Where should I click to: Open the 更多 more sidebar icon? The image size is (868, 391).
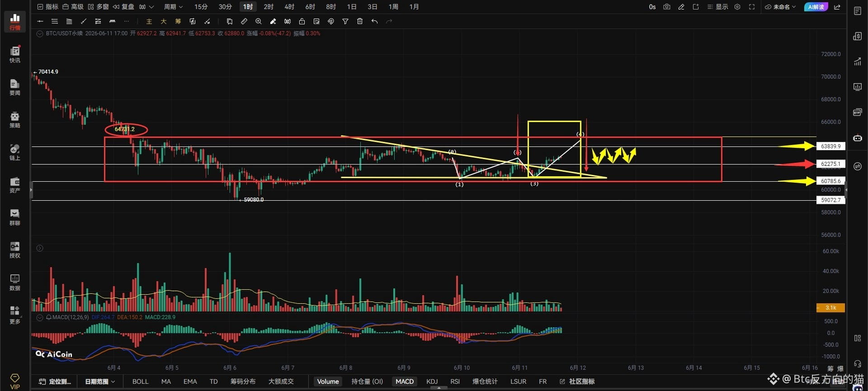coord(15,315)
